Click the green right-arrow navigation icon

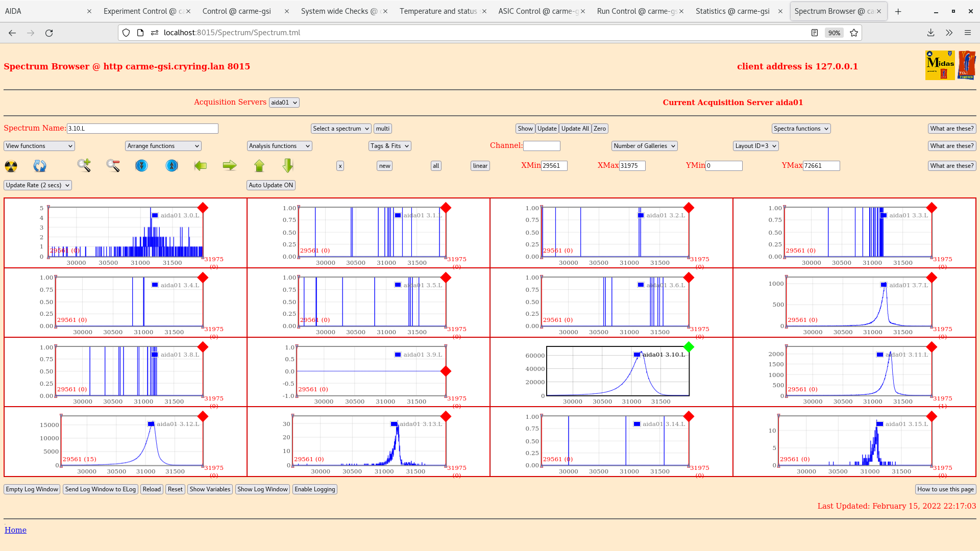click(230, 166)
